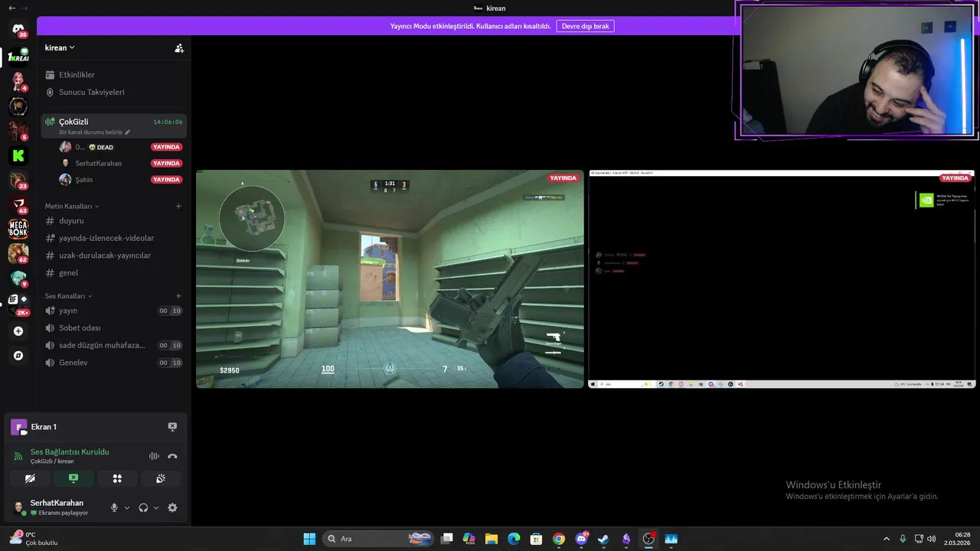Screen dimensions: 980x551
Task: Click the taskbar search box Ara
Action: point(378,539)
